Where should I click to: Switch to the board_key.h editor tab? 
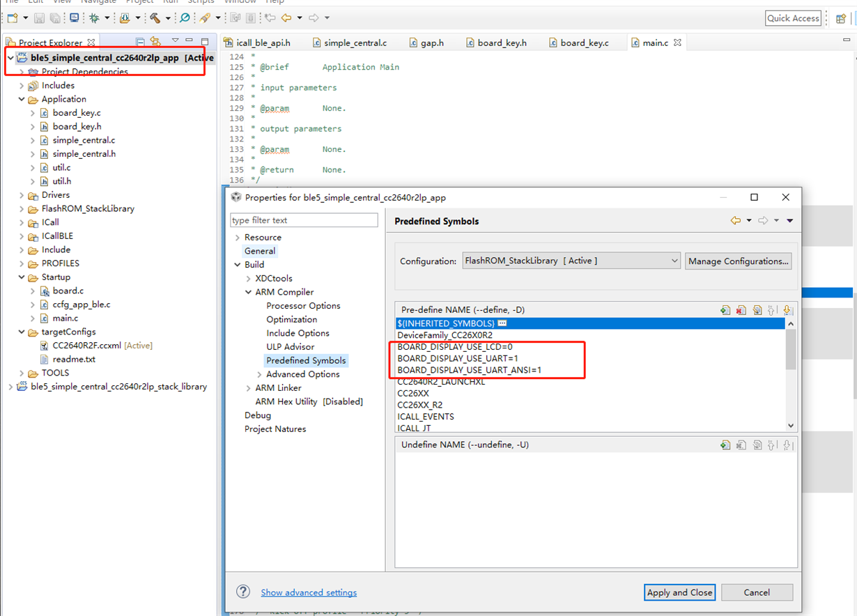(501, 43)
